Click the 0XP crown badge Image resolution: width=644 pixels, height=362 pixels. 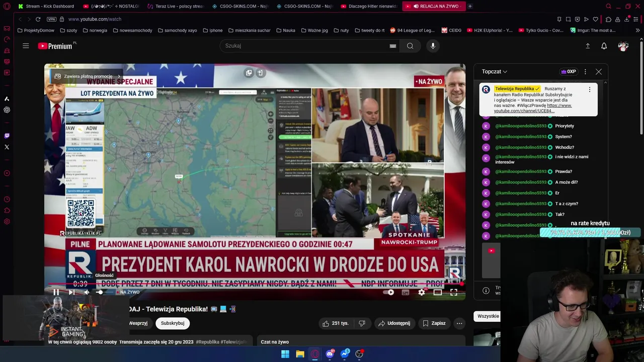pos(569,71)
